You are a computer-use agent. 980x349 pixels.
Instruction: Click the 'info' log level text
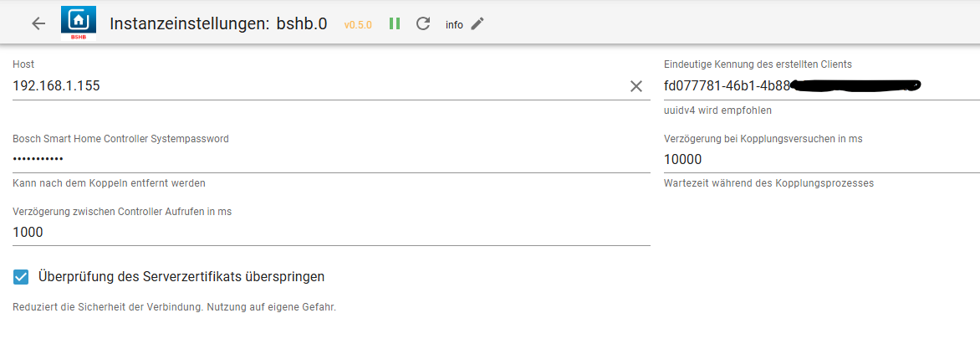454,25
